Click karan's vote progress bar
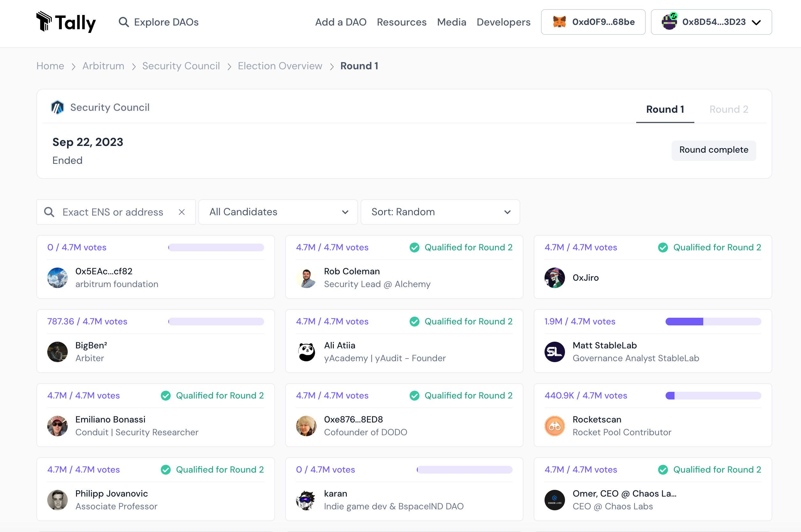Image resolution: width=801 pixels, height=532 pixels. point(464,469)
